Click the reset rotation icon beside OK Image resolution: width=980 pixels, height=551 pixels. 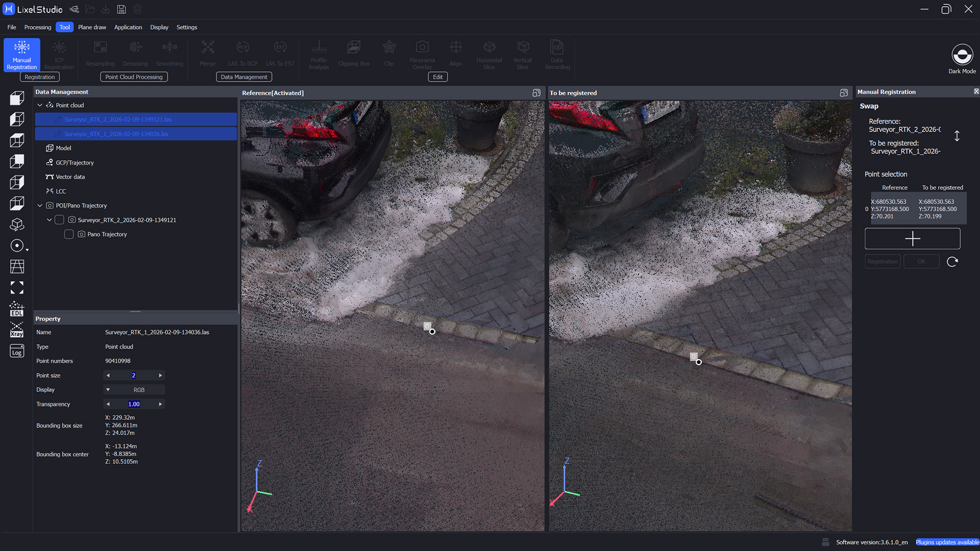tap(952, 262)
